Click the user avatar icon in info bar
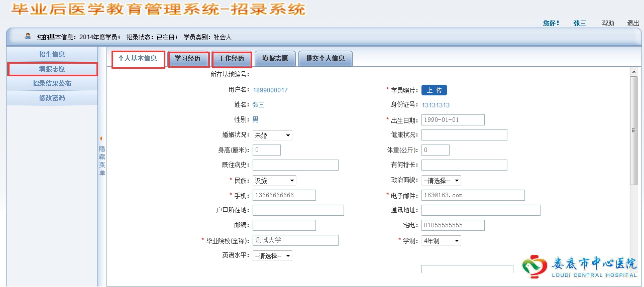 click(28, 37)
